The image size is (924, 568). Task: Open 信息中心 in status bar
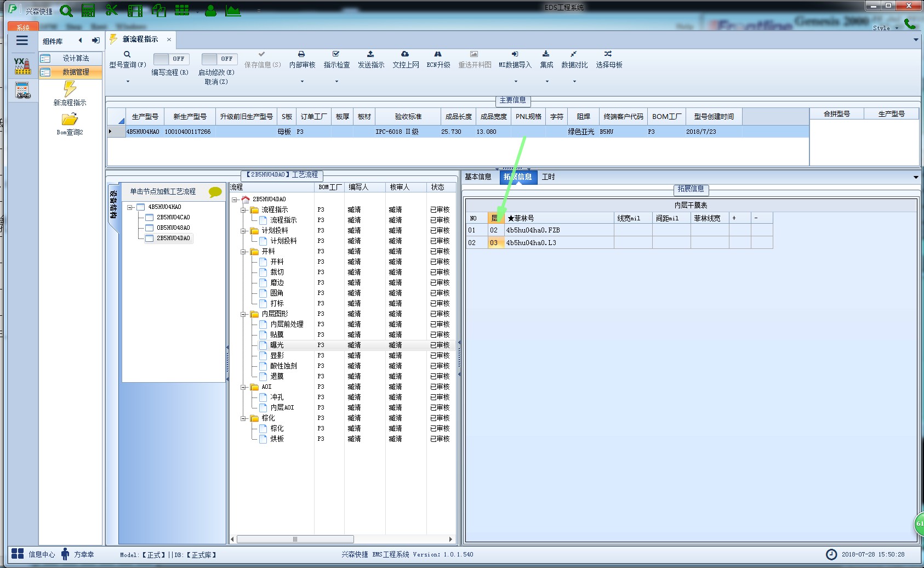[34, 554]
